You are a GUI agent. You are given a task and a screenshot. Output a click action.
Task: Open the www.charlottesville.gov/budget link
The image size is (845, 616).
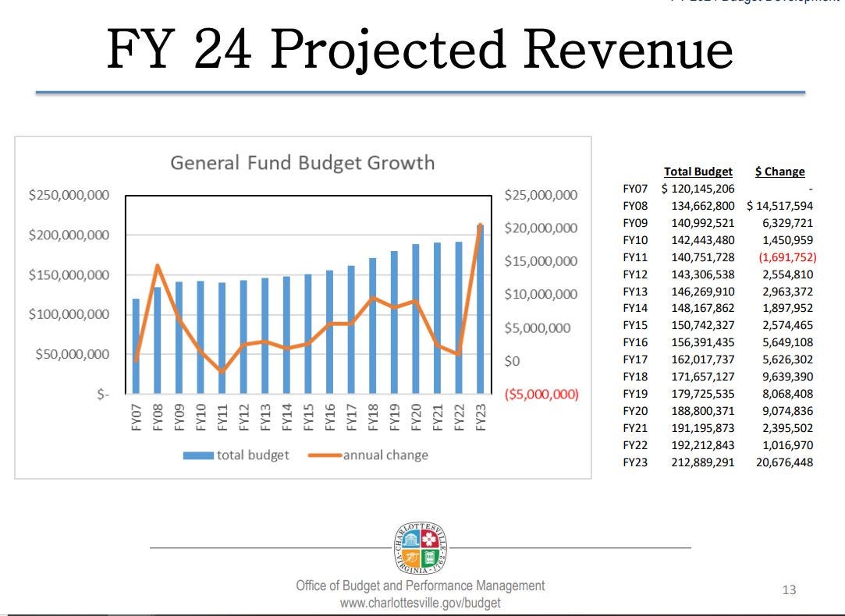coord(421,603)
